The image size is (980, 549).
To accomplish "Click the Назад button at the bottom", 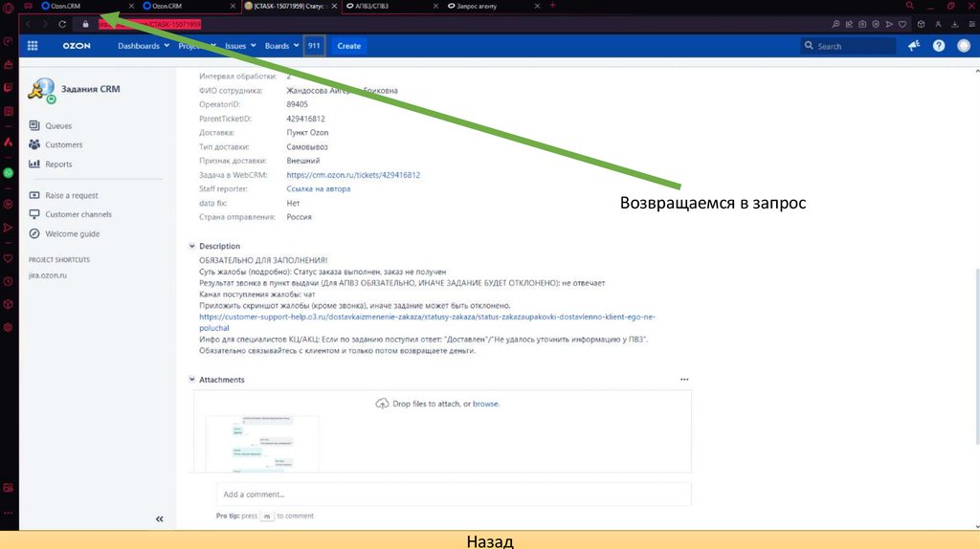I will pos(490,540).
